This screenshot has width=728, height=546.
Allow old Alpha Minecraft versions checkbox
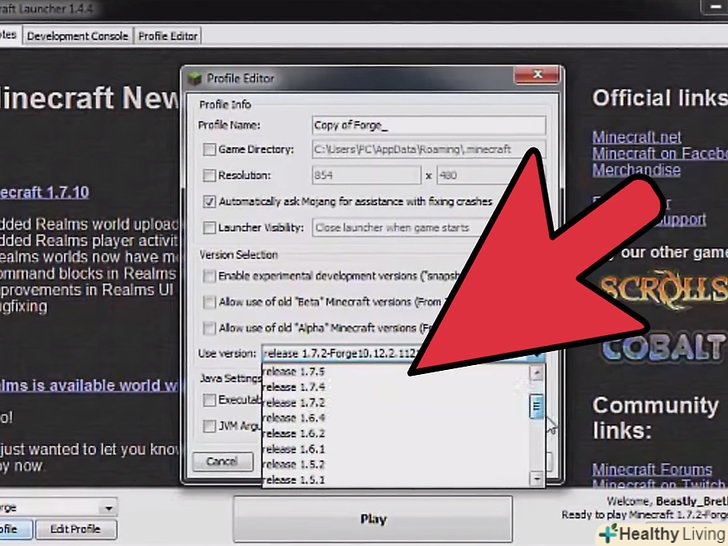(209, 328)
